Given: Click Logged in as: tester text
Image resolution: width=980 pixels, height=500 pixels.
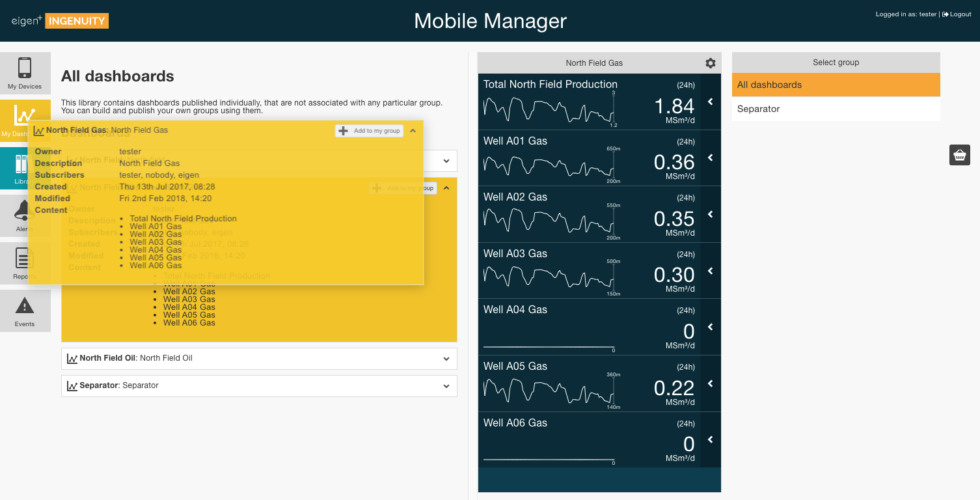Looking at the screenshot, I should pos(906,14).
